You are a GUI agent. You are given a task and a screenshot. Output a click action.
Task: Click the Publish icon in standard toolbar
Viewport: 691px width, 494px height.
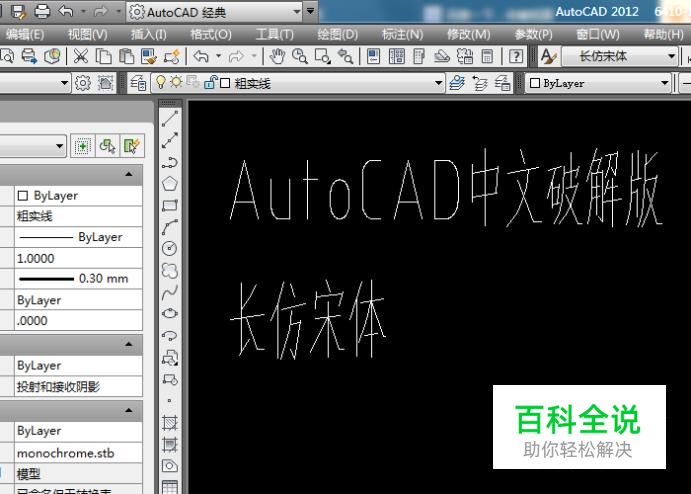coord(29,56)
